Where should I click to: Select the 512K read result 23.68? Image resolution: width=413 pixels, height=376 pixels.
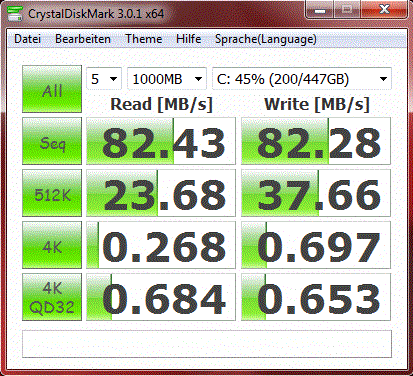point(161,193)
